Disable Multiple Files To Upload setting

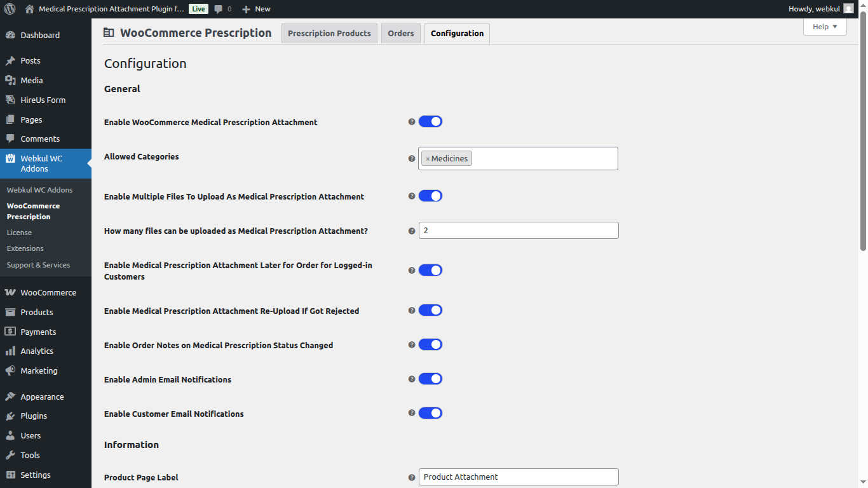click(x=430, y=196)
